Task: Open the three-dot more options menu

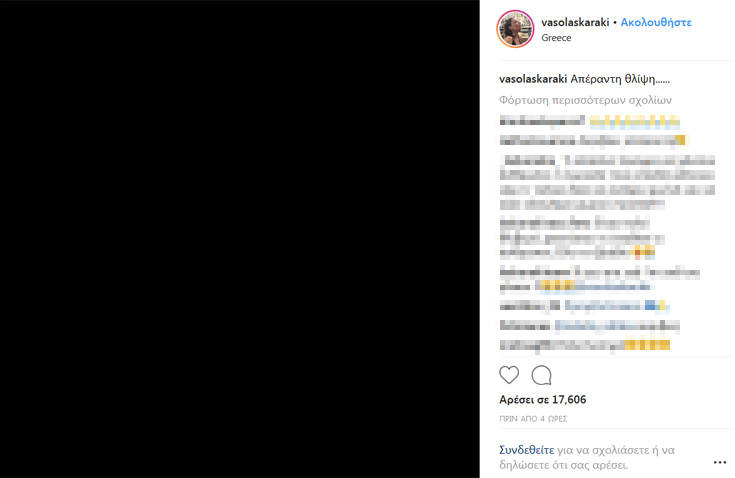Action: (x=720, y=463)
